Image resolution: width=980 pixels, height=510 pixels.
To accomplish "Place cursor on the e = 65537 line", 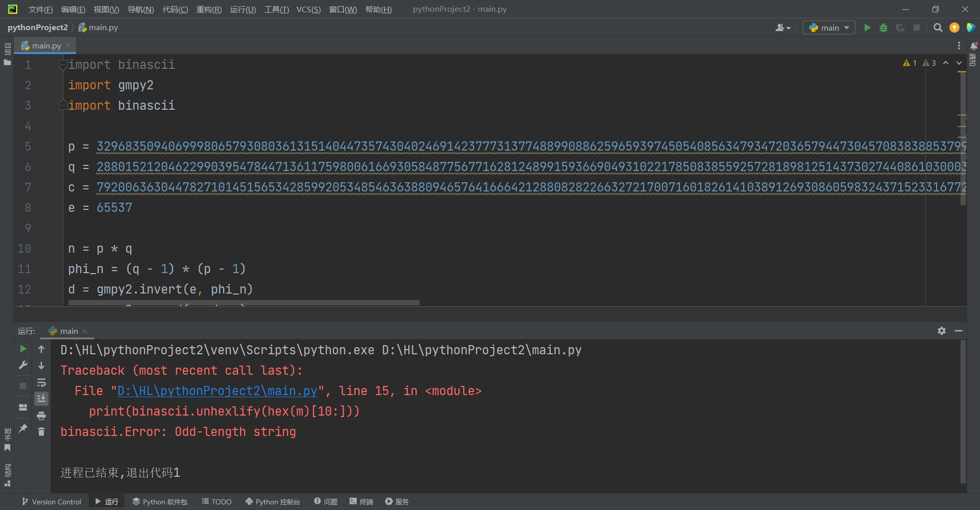I will 100,208.
